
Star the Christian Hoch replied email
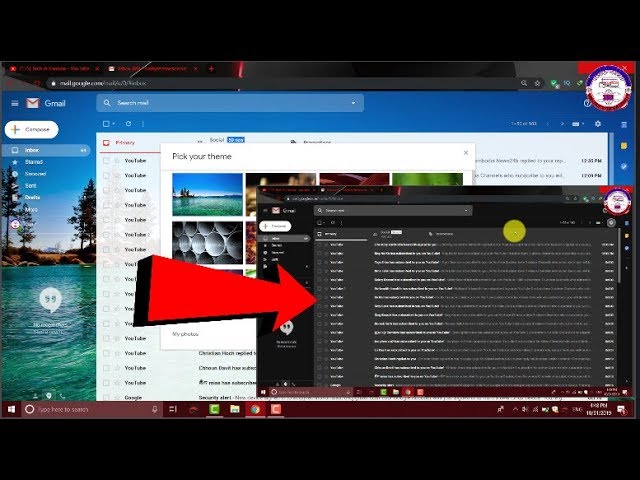click(118, 353)
